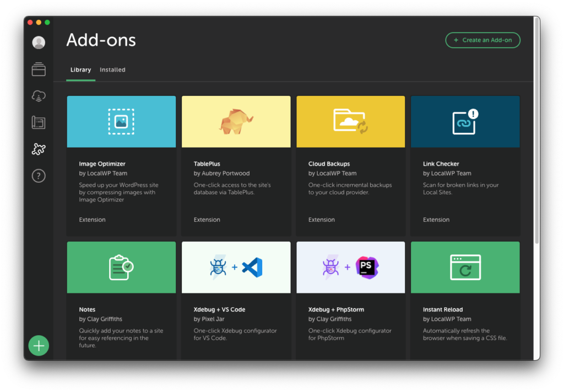564x392 pixels.
Task: Minimize the window with the yellow button
Action: (x=39, y=22)
